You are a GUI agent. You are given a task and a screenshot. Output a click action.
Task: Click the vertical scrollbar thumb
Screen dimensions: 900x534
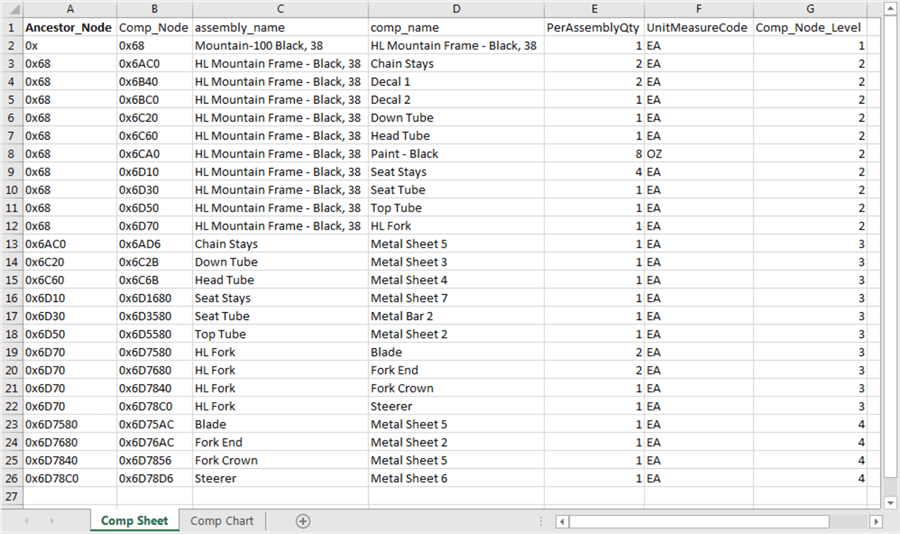click(x=890, y=247)
